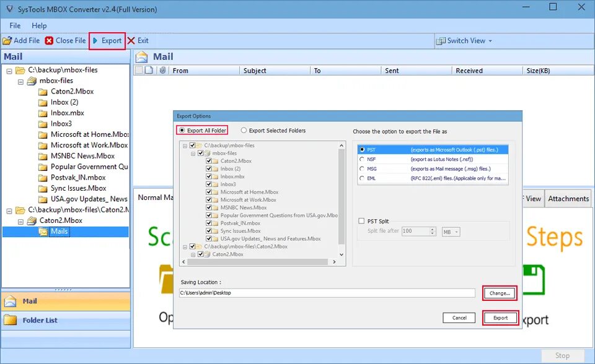Enable the PST Split checkbox
Image resolution: width=595 pixels, height=364 pixels.
tap(361, 221)
